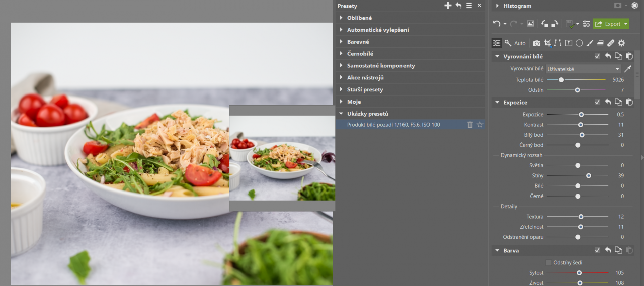Open the Vyrovnání bílé Uživatelské dropdown
This screenshot has height=286, width=644.
[584, 69]
